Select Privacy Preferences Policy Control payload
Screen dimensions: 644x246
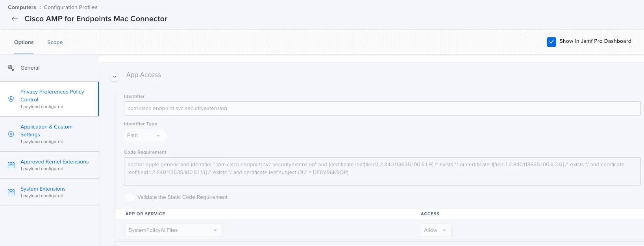49,99
